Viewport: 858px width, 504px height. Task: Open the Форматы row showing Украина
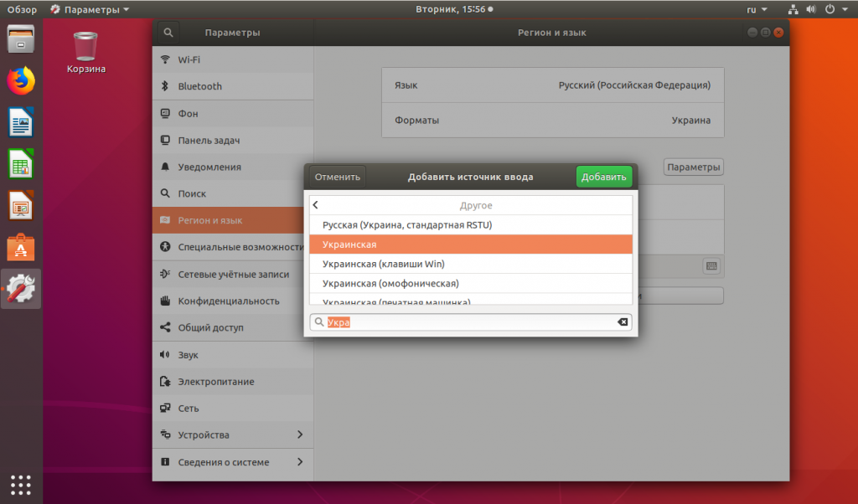click(x=553, y=121)
